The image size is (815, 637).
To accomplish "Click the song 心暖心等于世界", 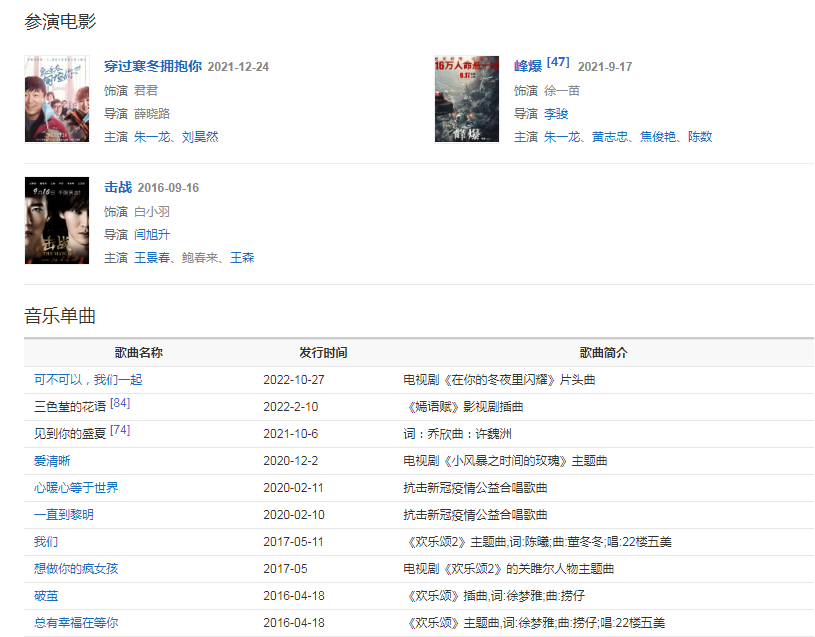I will tap(76, 488).
